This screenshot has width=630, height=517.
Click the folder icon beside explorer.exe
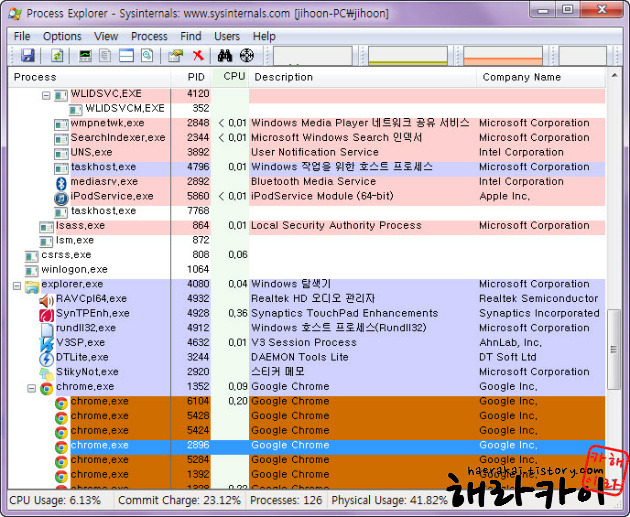pos(32,286)
